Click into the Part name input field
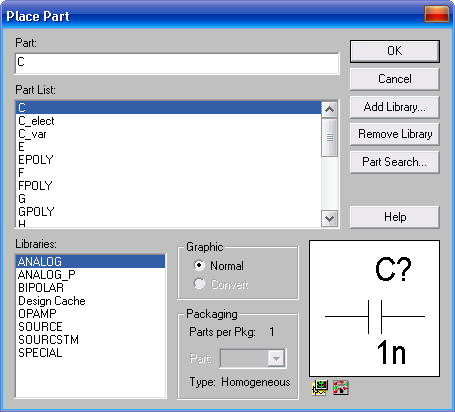The width and height of the screenshot is (455, 412). pyautogui.click(x=177, y=63)
